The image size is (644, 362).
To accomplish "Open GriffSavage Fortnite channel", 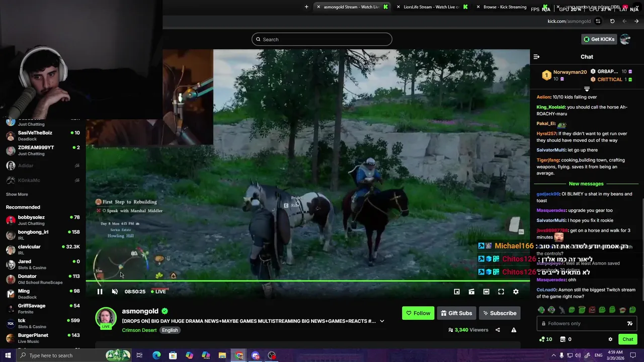I will [43, 308].
